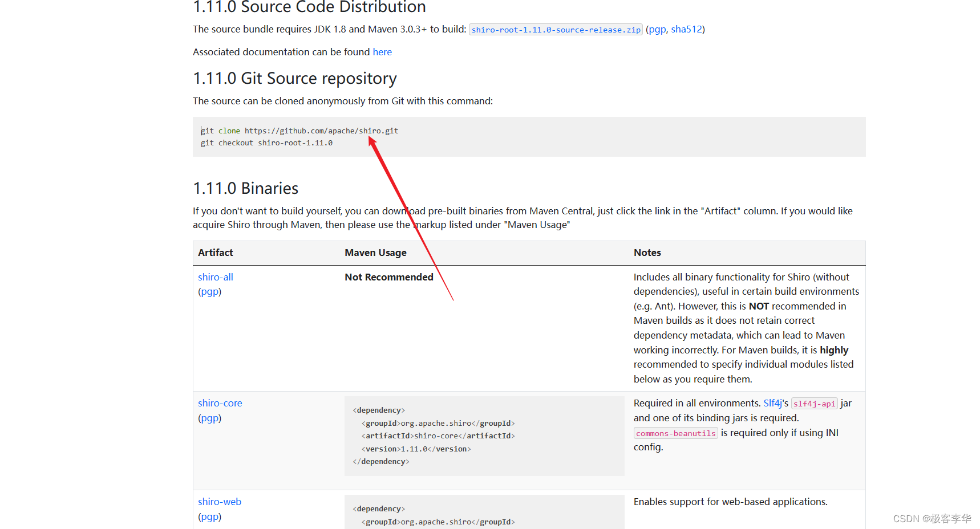
Task: Click the shiro-all artifact link
Action: tap(216, 277)
